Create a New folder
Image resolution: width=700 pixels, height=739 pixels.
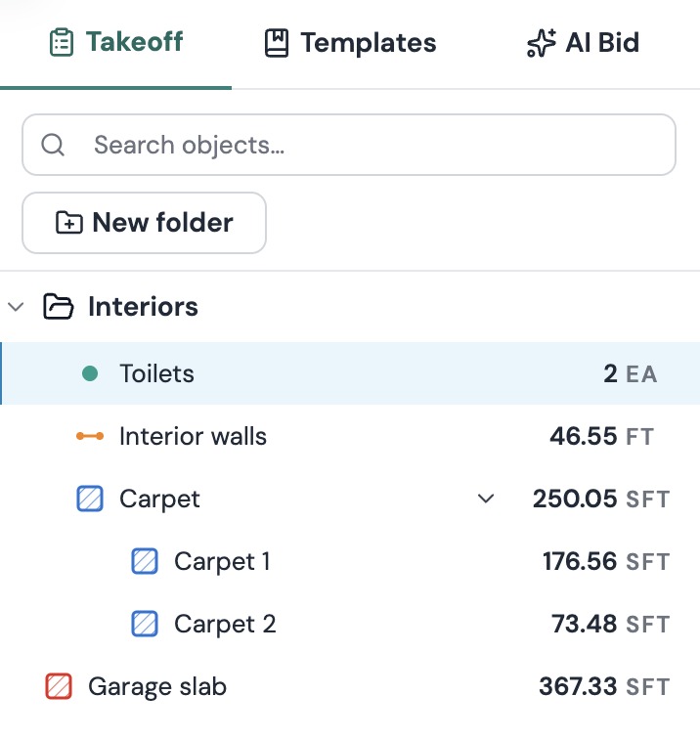[x=145, y=223]
